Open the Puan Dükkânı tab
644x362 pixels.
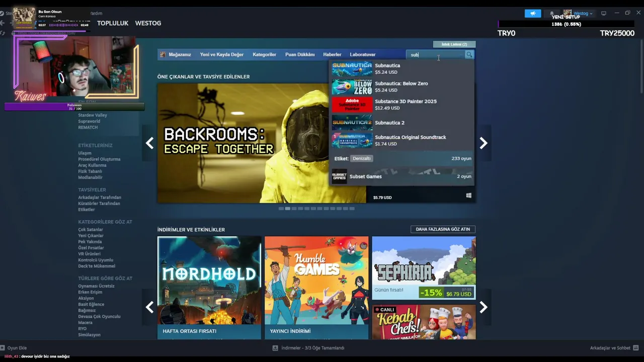[300, 54]
